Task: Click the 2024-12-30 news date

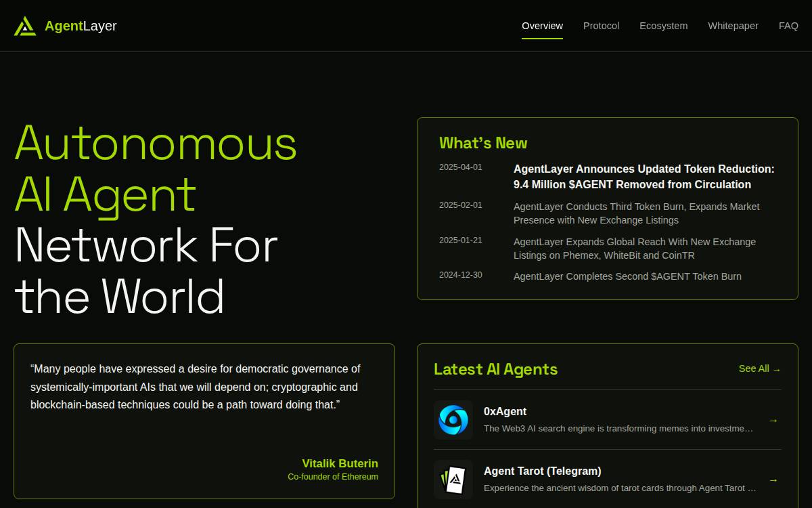Action: click(x=461, y=275)
